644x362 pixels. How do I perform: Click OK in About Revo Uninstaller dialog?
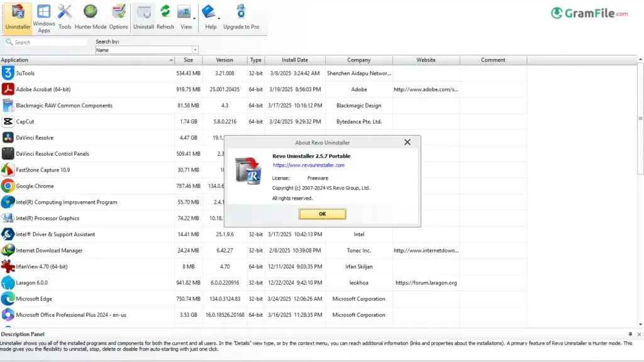click(x=323, y=214)
